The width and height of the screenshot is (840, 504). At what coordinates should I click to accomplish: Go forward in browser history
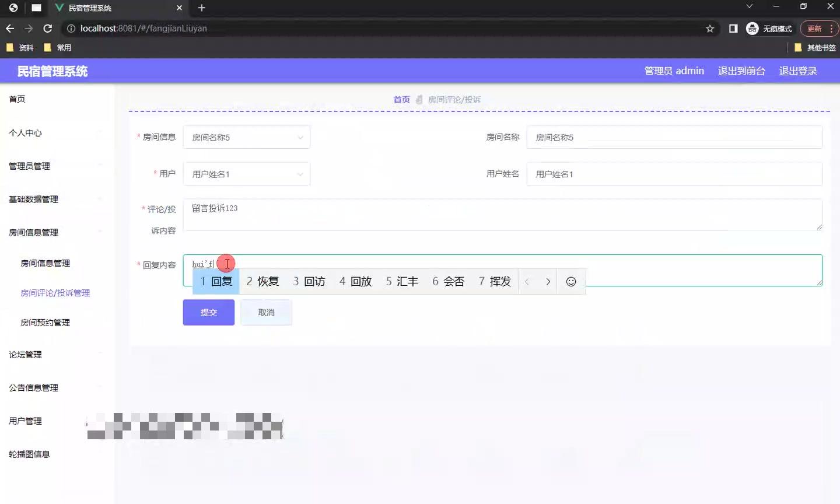point(29,28)
